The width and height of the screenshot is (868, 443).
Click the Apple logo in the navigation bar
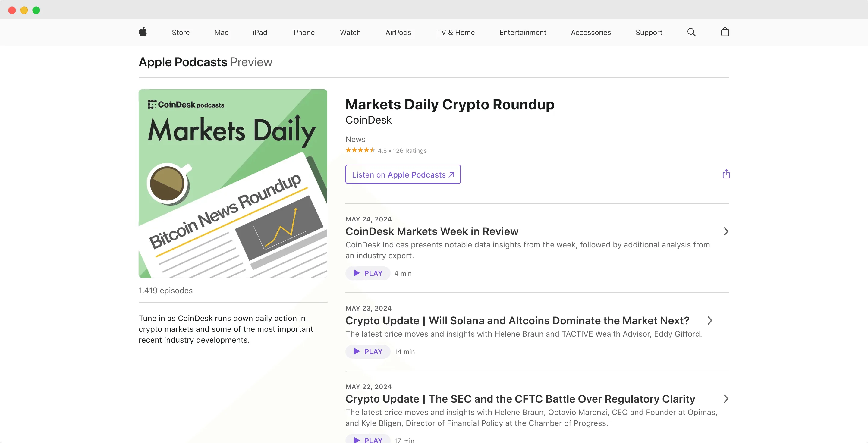tap(143, 32)
